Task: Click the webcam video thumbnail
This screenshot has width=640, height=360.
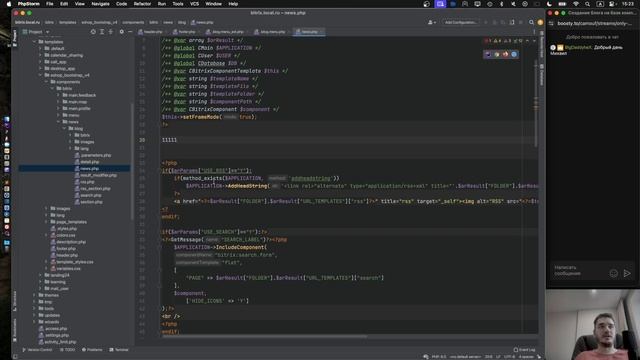Action: click(x=593, y=324)
